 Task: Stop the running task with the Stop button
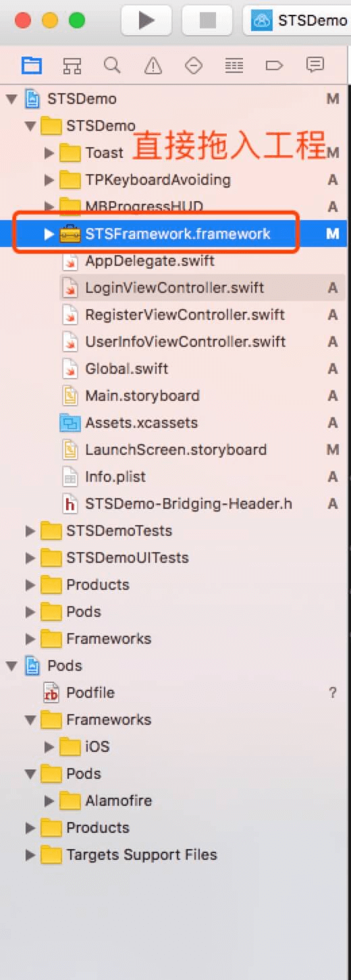point(208,20)
